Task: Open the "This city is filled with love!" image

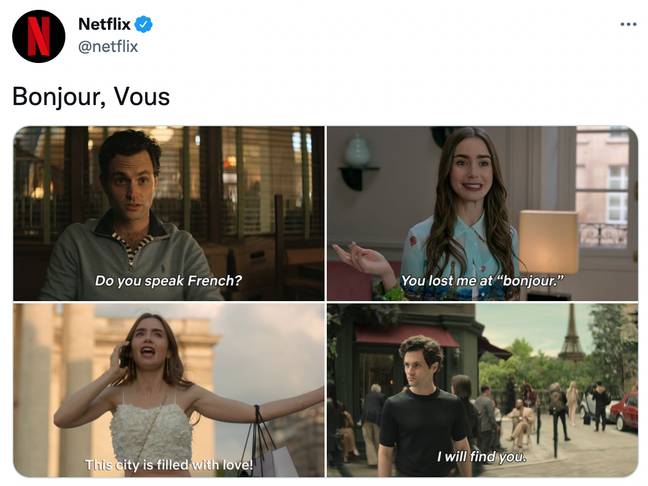Action: click(x=169, y=390)
